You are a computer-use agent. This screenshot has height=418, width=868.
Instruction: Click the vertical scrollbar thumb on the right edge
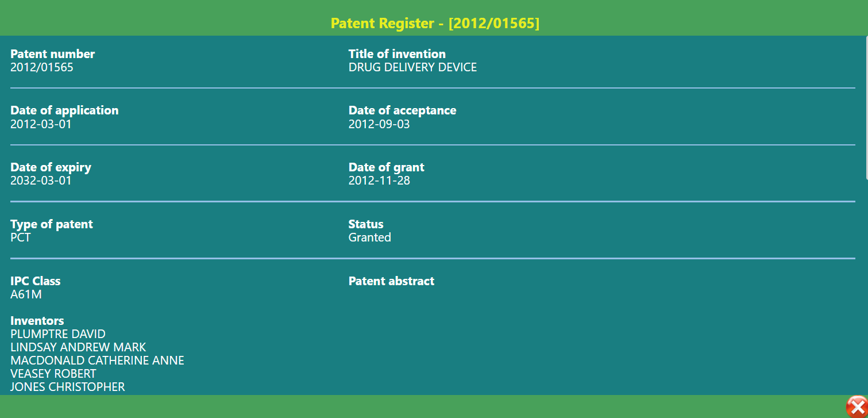pyautogui.click(x=866, y=108)
